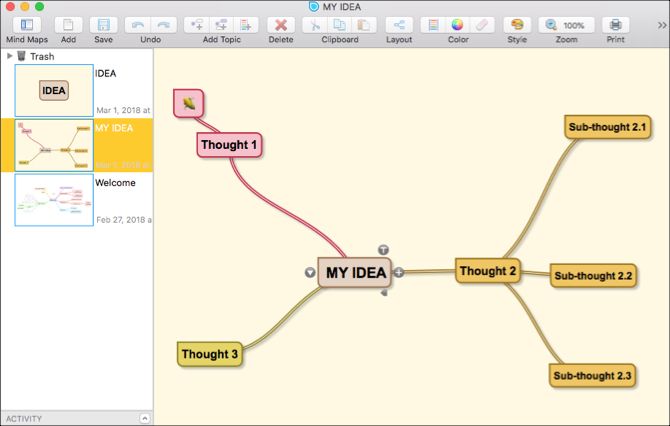Image resolution: width=670 pixels, height=426 pixels.
Task: Click the Copy clipboard icon
Action: click(x=340, y=25)
